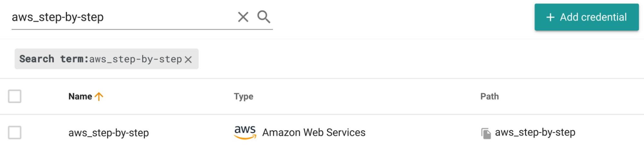Check the aws_step-by-step row checkbox
The image size is (644, 146).
click(14, 132)
